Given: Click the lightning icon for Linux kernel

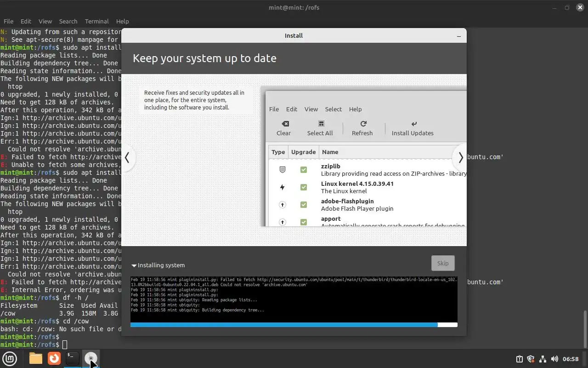Looking at the screenshot, I should click(283, 187).
